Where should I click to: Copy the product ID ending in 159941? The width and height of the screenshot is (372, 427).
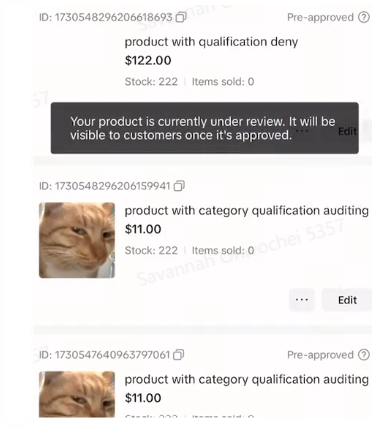point(179,186)
